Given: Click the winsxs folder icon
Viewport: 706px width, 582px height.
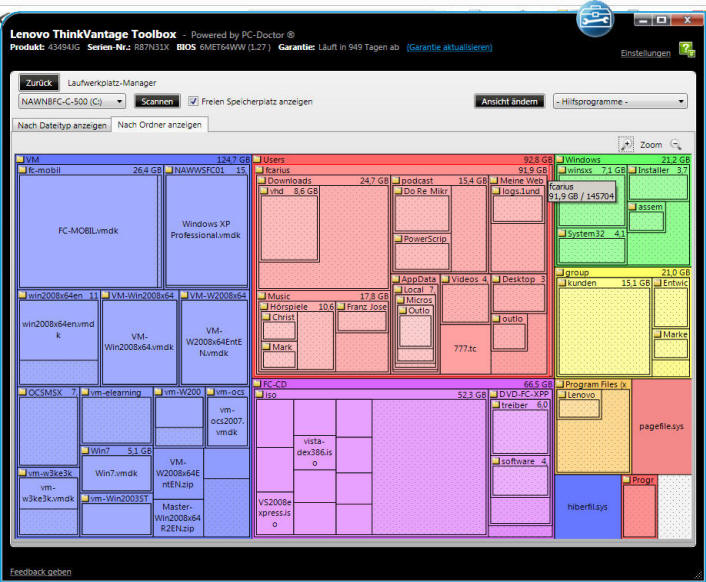Looking at the screenshot, I should tap(562, 170).
